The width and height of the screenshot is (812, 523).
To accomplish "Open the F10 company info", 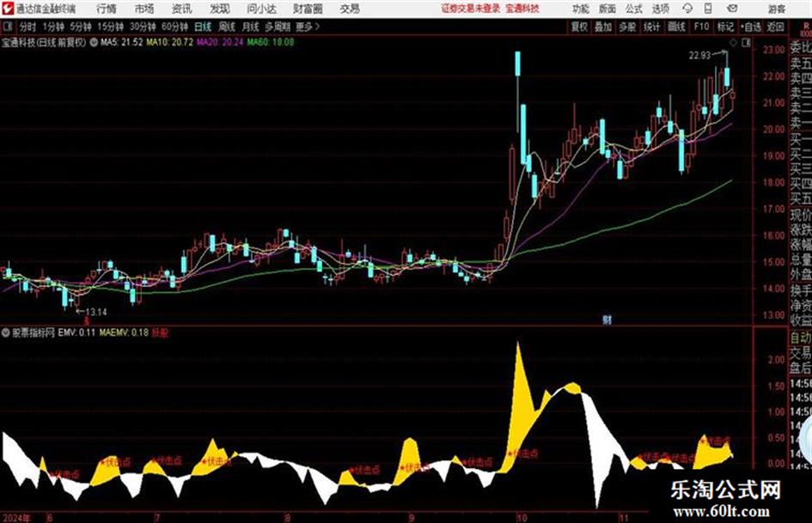I will coord(702,27).
